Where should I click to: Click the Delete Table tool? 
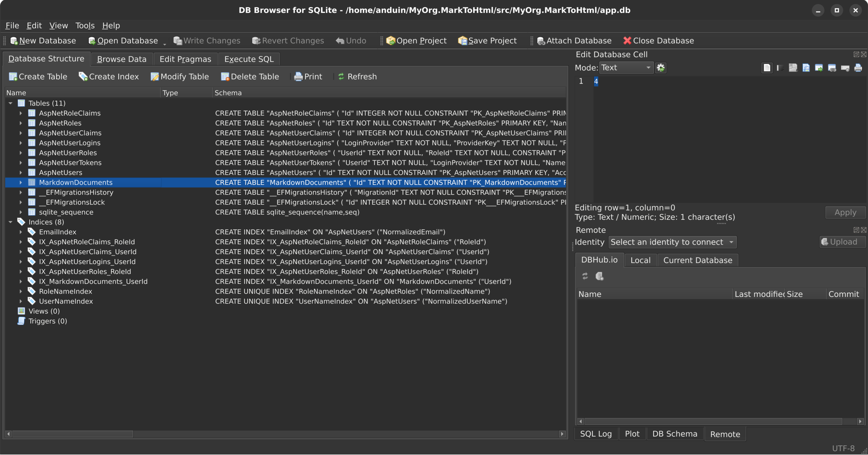click(x=250, y=77)
